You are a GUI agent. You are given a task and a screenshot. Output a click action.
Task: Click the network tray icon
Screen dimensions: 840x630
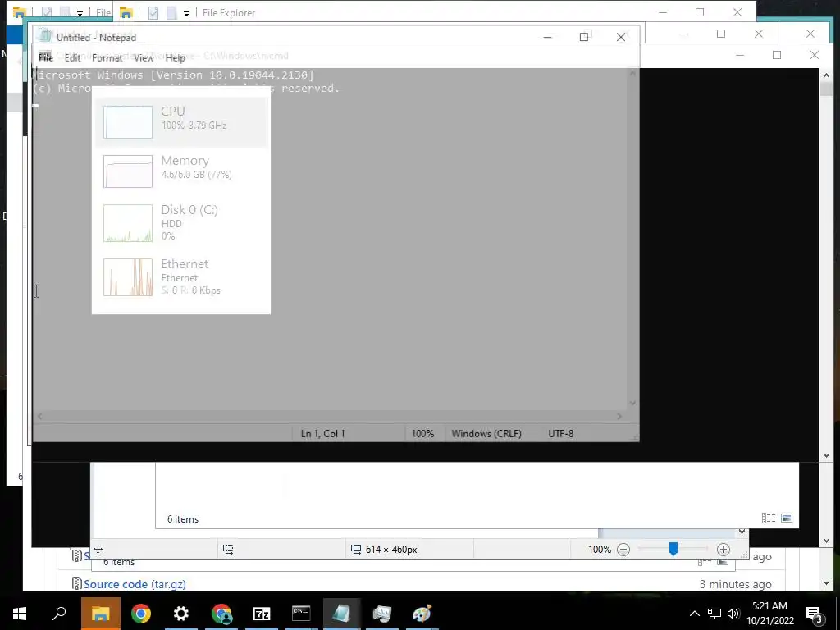pos(714,614)
